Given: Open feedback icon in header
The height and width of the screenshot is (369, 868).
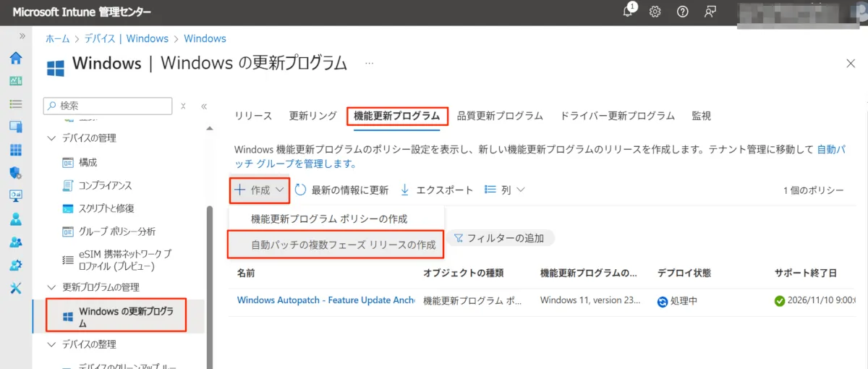Looking at the screenshot, I should [x=711, y=12].
